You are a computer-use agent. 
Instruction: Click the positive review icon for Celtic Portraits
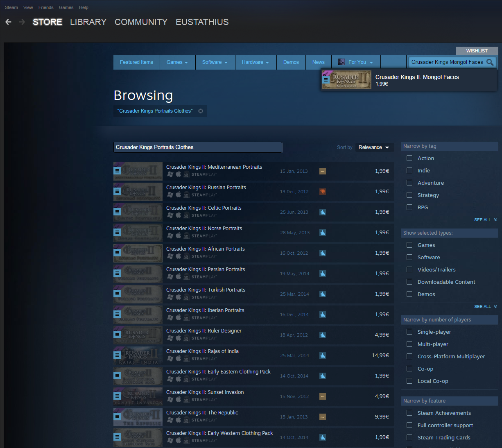point(323,212)
